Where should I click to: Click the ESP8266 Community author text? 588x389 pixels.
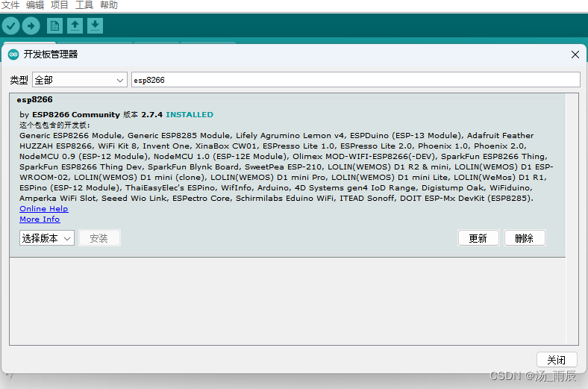76,115
